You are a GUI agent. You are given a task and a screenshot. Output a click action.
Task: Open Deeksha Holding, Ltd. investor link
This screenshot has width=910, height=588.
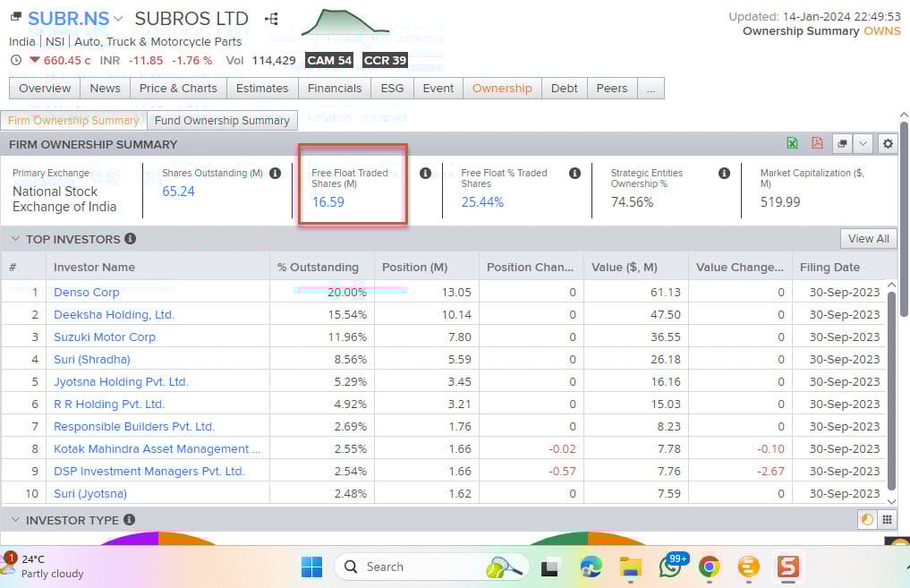[114, 315]
